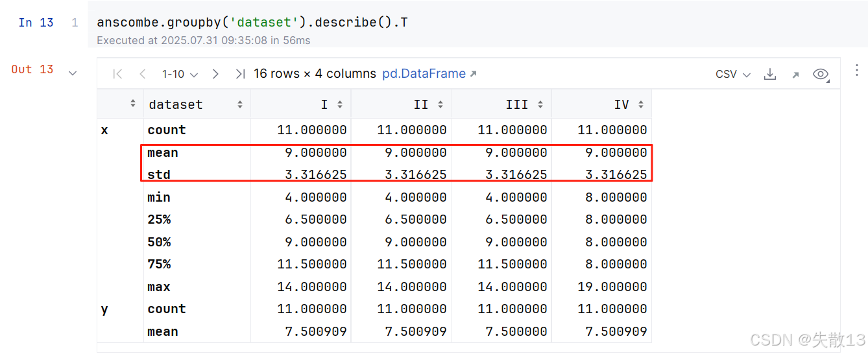The width and height of the screenshot is (868, 354).
Task: Click the 14.000000 max cell in column II
Action: click(412, 287)
